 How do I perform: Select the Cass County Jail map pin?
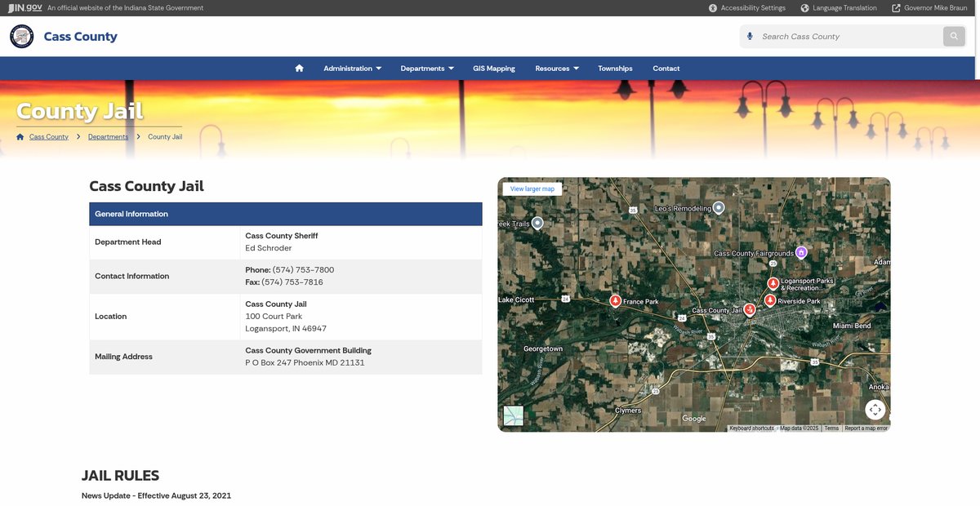pyautogui.click(x=750, y=310)
